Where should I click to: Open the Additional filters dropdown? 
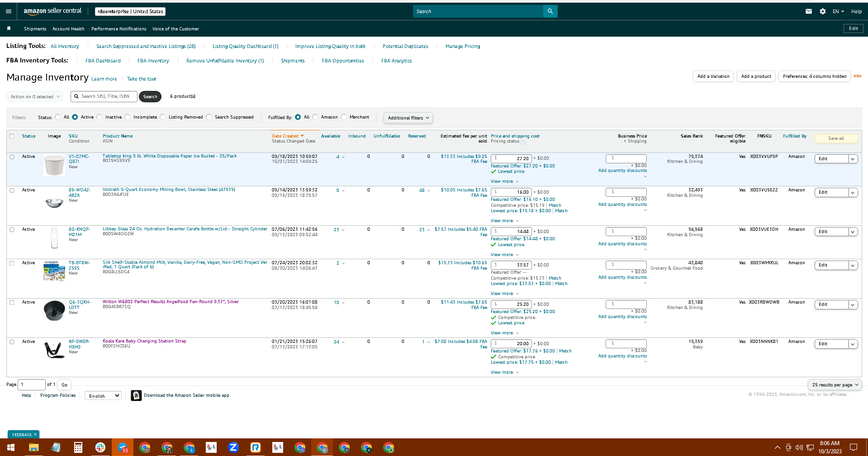tap(408, 118)
